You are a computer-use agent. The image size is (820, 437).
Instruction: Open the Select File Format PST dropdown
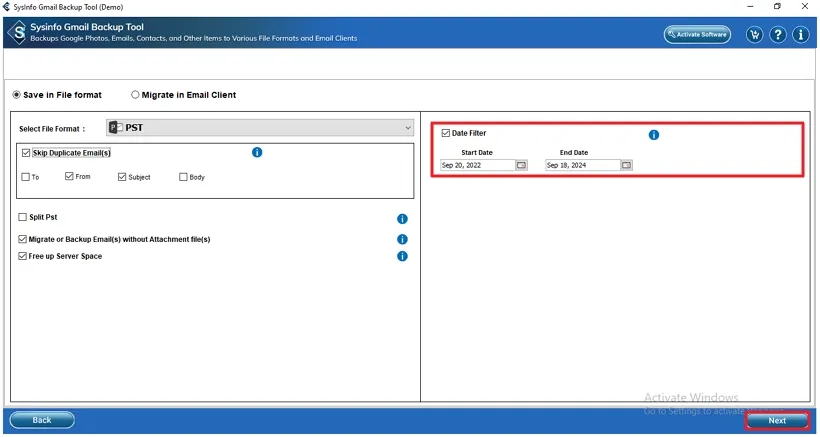[x=260, y=128]
